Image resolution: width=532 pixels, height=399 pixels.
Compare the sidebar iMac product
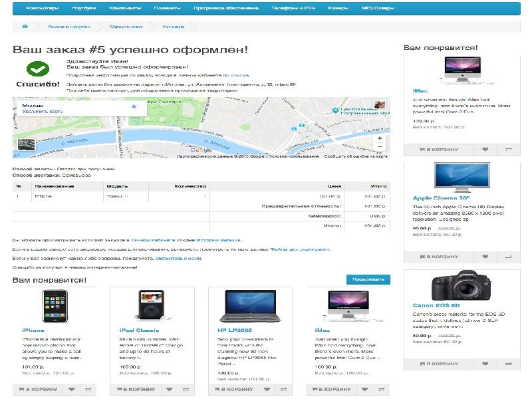[508, 149]
